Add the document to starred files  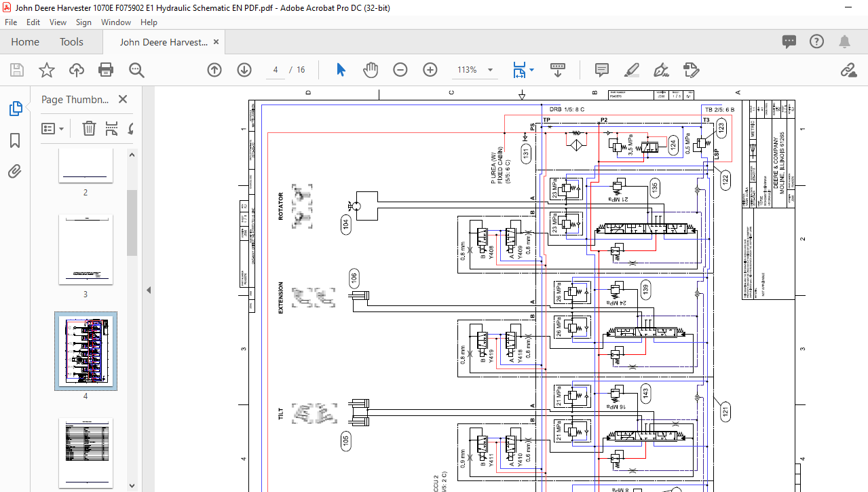pyautogui.click(x=46, y=70)
